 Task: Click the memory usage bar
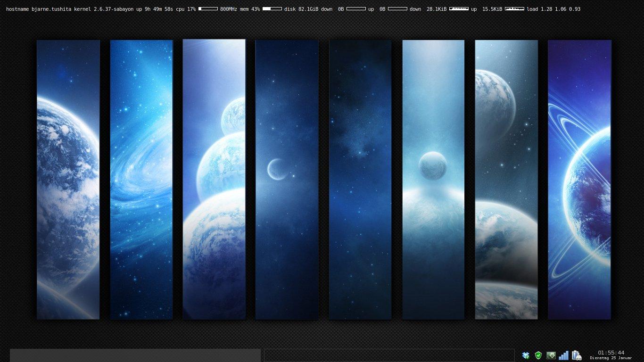(272, 9)
